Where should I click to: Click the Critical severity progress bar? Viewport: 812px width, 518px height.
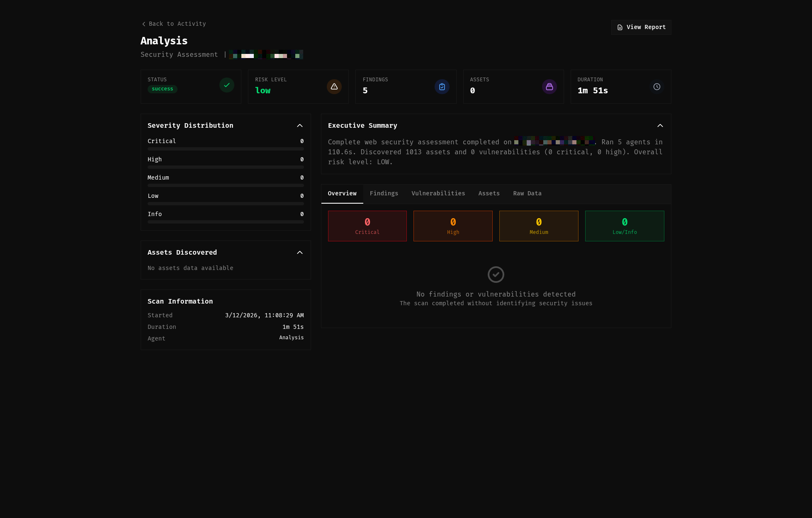tap(226, 149)
